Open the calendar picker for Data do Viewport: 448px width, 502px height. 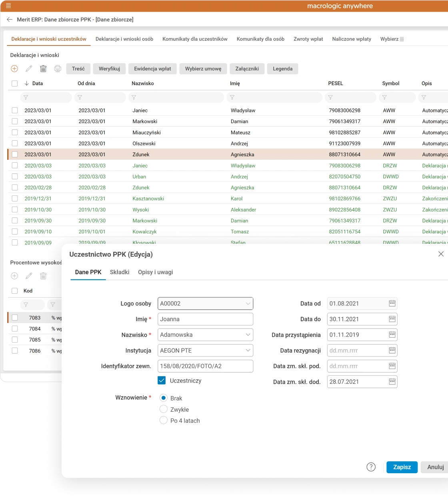[392, 319]
